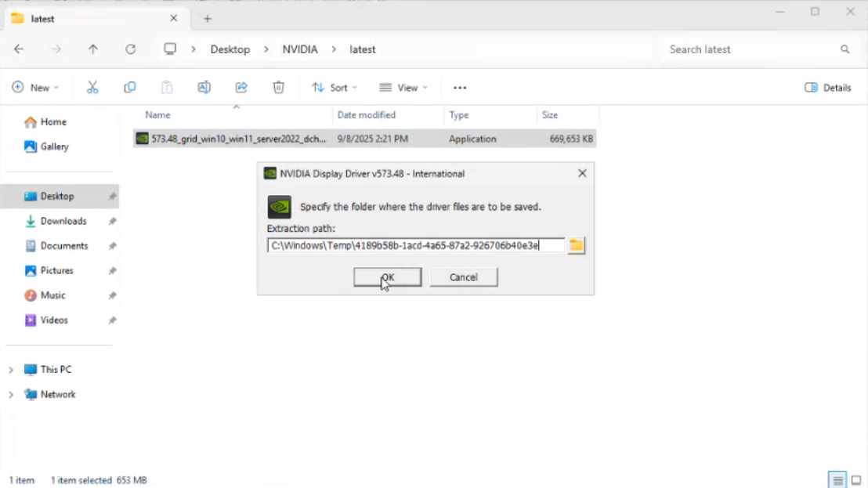Open the folder browse icon beside extraction path
The width and height of the screenshot is (868, 488).
tap(577, 245)
